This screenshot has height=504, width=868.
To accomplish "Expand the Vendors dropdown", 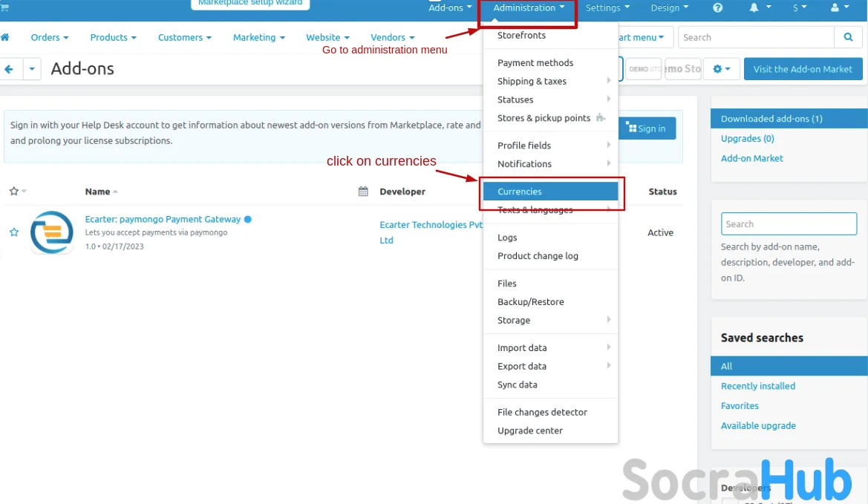I will [393, 37].
